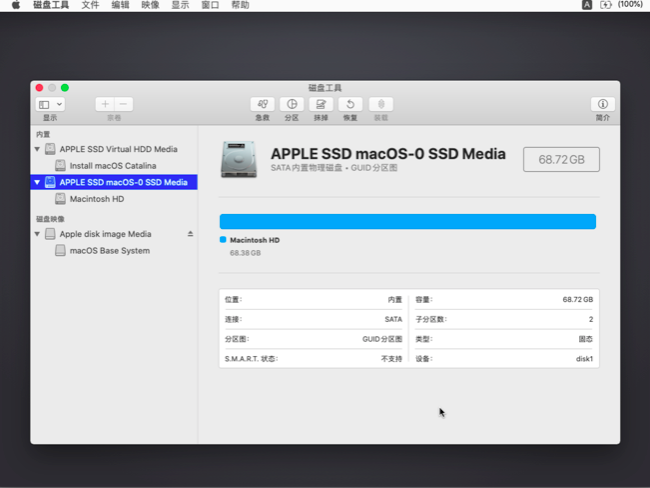The image size is (650, 488).
Task: Click the disk1 device value
Action: pyautogui.click(x=585, y=359)
